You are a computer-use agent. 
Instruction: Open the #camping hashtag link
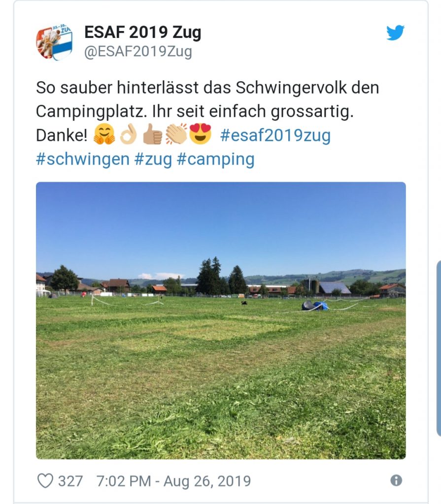(x=216, y=160)
